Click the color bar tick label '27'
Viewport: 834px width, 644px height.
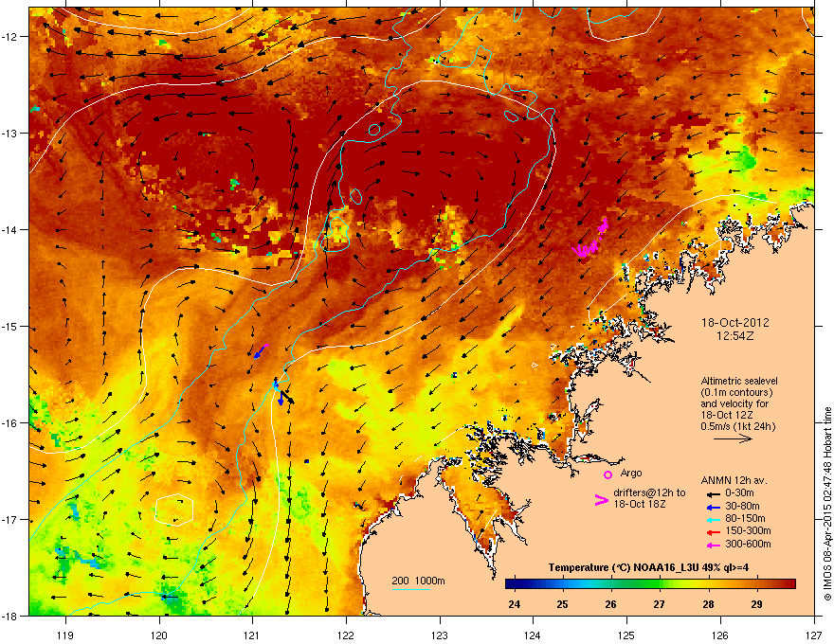tap(659, 604)
